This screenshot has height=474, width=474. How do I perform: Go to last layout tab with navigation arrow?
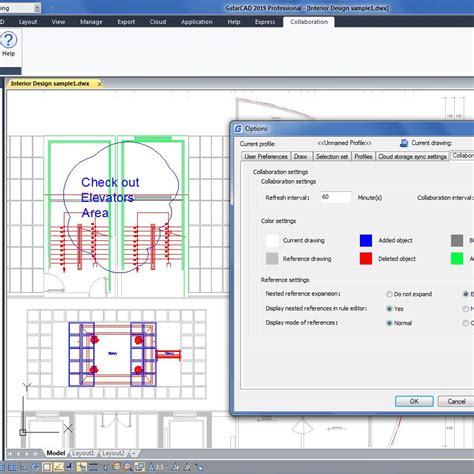point(35,454)
